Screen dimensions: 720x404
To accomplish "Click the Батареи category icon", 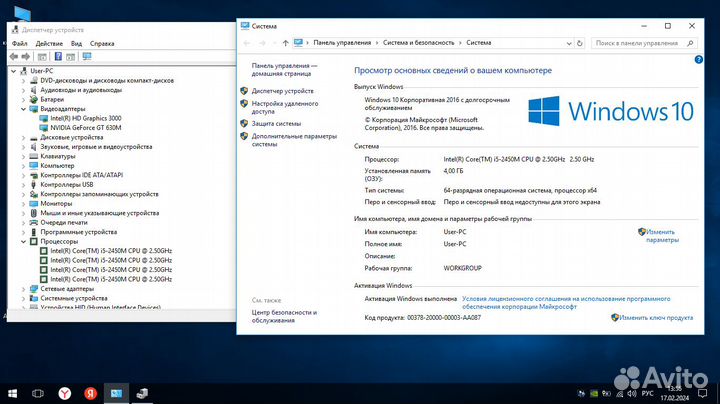I will (x=34, y=100).
